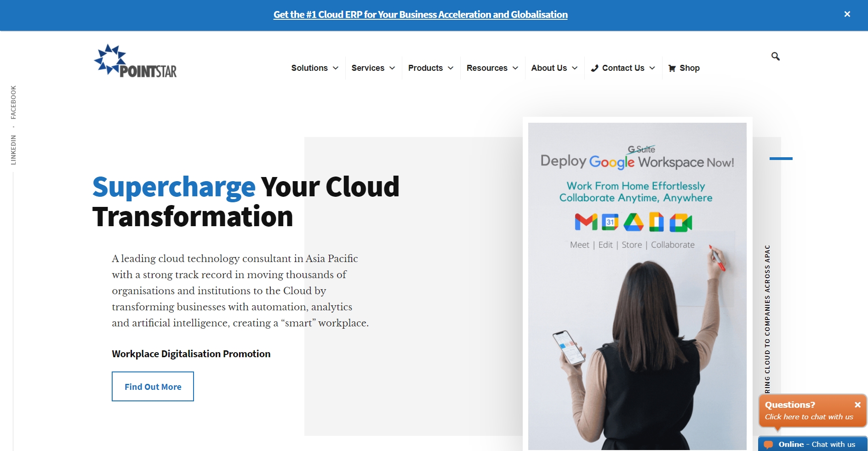Click the Questions chat popup text

pos(809,411)
